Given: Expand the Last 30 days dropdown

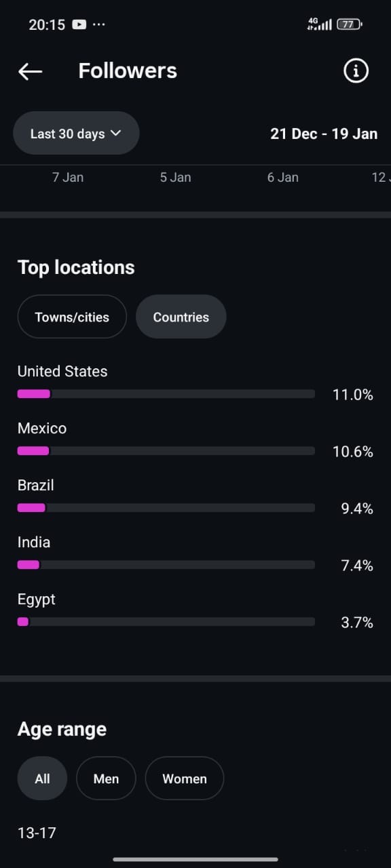Looking at the screenshot, I should (x=76, y=134).
